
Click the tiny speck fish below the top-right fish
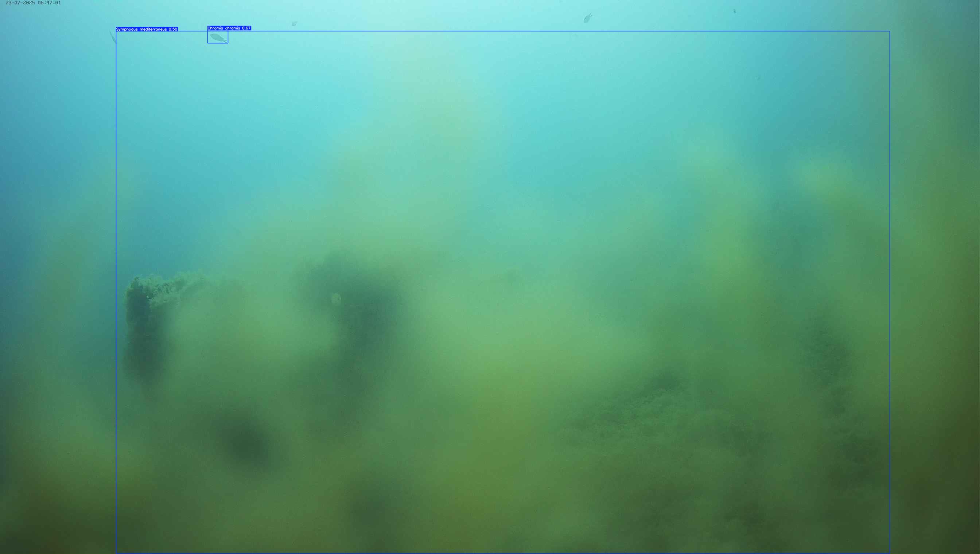pos(758,78)
